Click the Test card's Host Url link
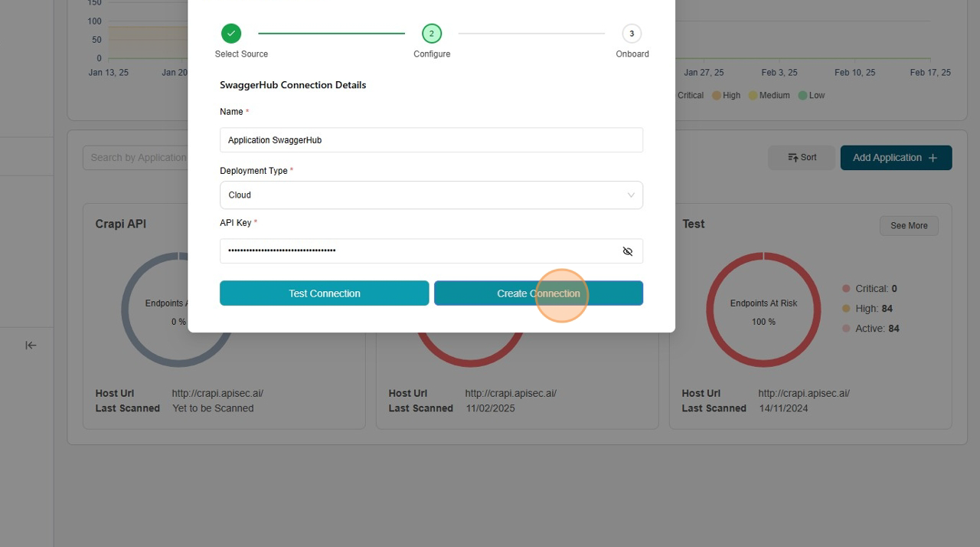Viewport: 980px width, 547px height. 804,393
